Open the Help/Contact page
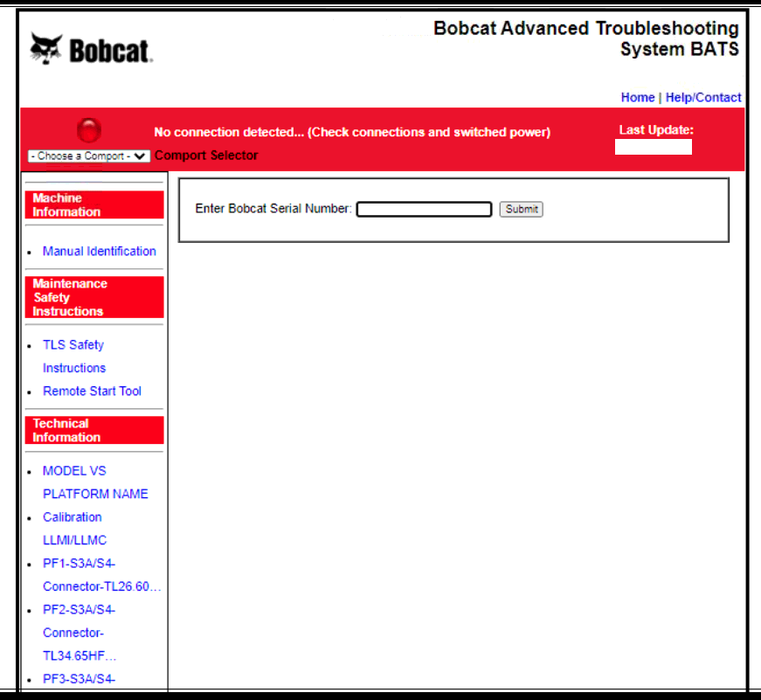 pos(702,97)
